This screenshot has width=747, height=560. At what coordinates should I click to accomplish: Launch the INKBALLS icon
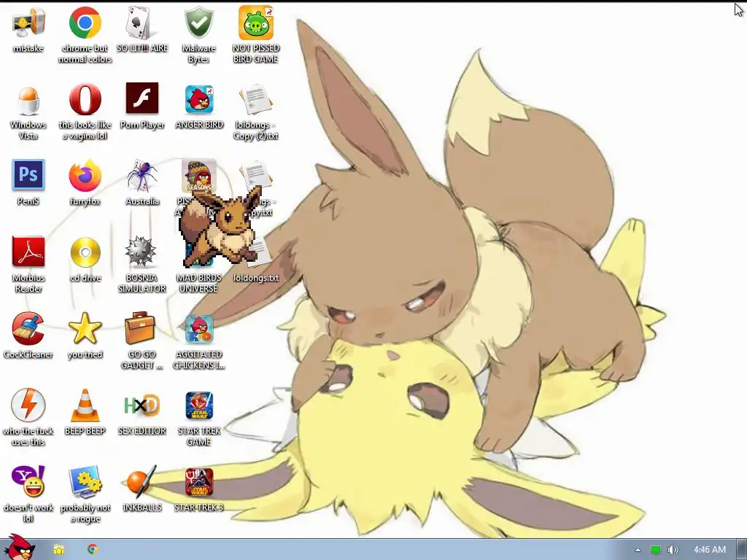(142, 481)
